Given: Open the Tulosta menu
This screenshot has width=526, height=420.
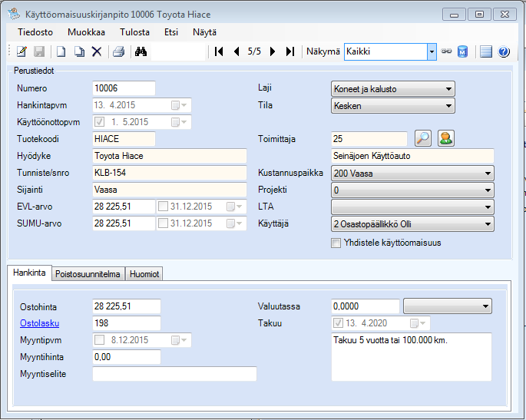Looking at the screenshot, I should click(134, 32).
